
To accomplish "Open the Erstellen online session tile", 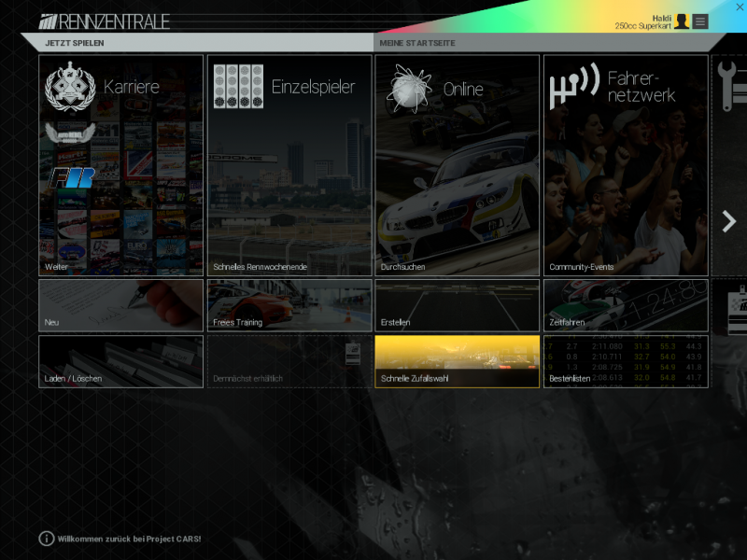I will [458, 305].
